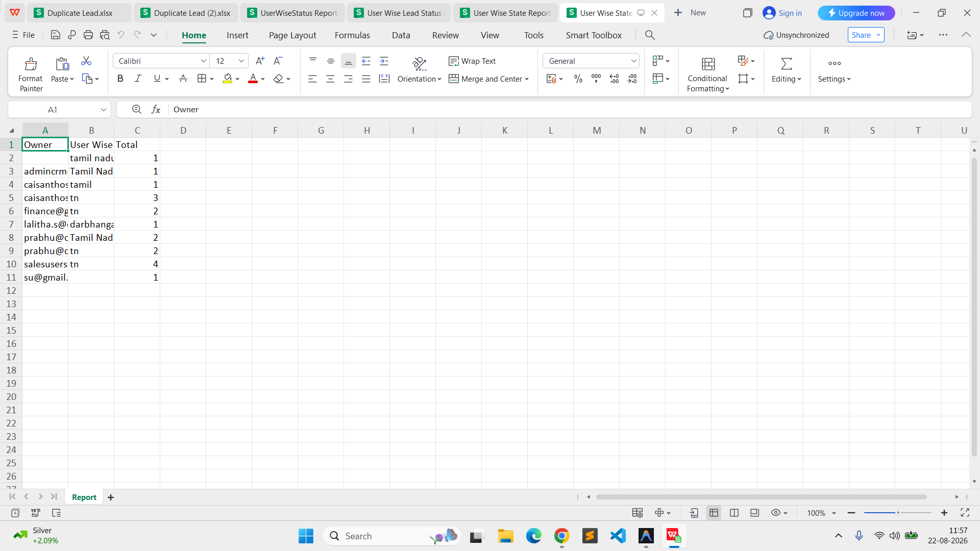
Task: Switch to Duplicate Lead.xlsx document tab
Action: click(80, 13)
